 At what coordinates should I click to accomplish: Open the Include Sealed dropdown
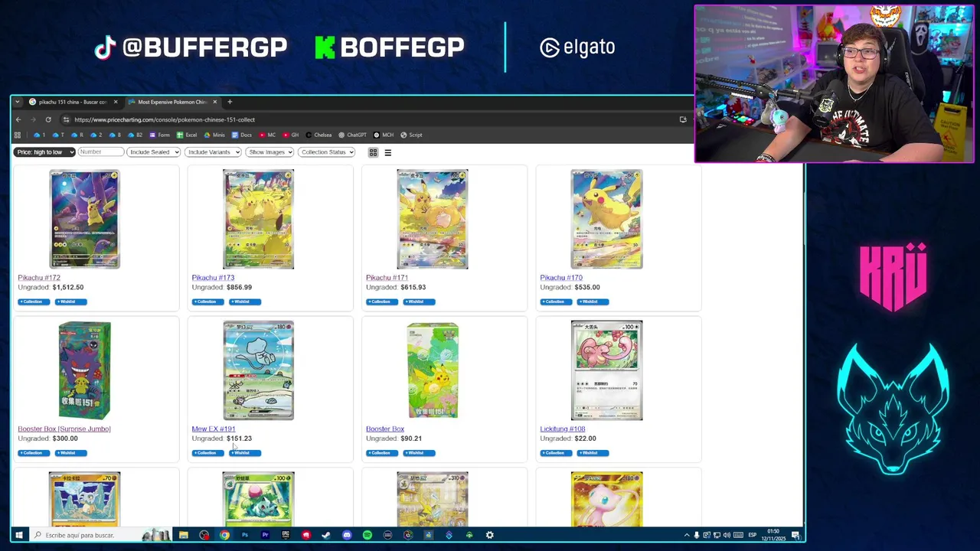tap(153, 152)
